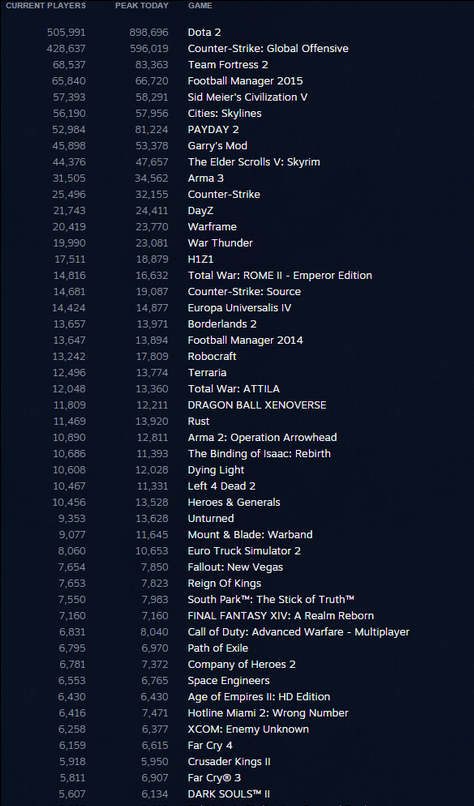Click the GAME column header
The height and width of the screenshot is (806, 474).
coord(200,6)
